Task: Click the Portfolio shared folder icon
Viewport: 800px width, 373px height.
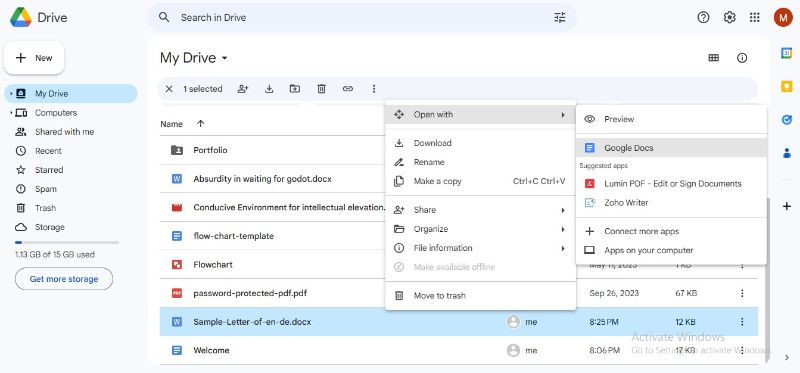Action: [177, 150]
